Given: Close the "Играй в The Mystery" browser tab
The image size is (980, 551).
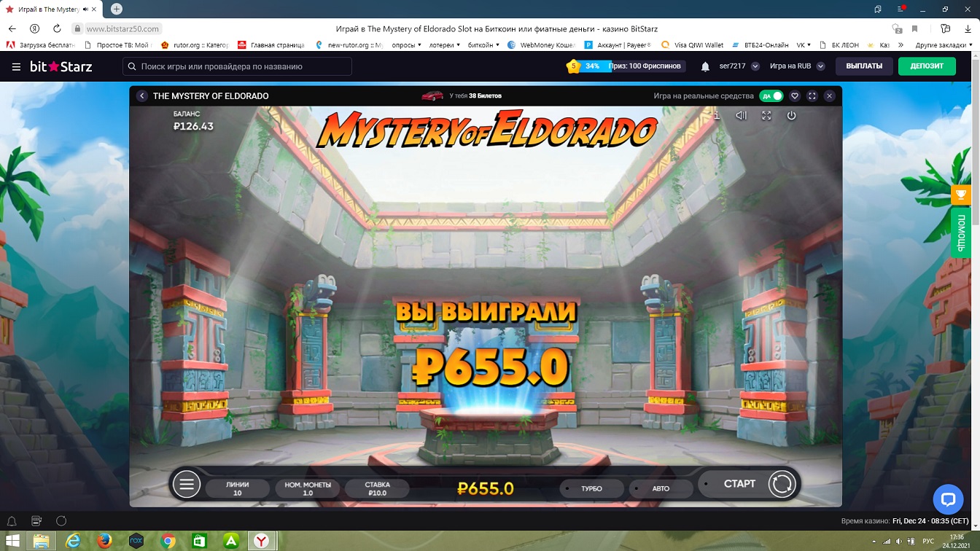Looking at the screenshot, I should 95,9.
